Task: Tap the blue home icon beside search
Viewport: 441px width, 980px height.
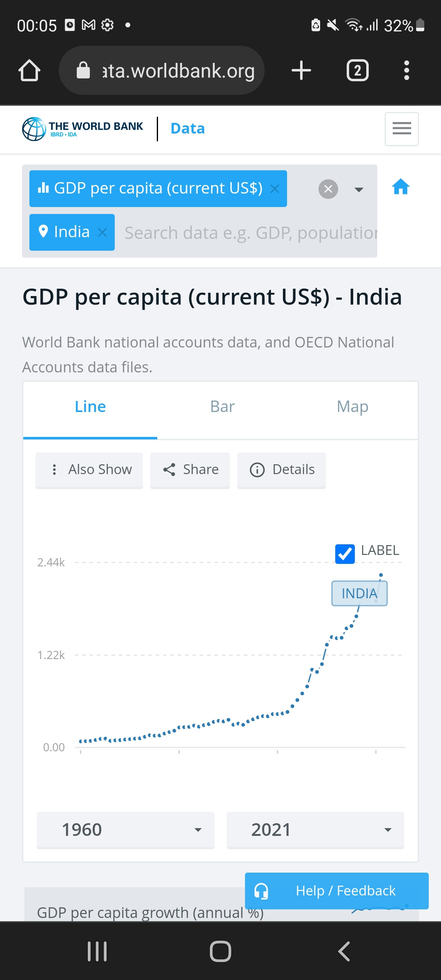Action: pyautogui.click(x=401, y=187)
